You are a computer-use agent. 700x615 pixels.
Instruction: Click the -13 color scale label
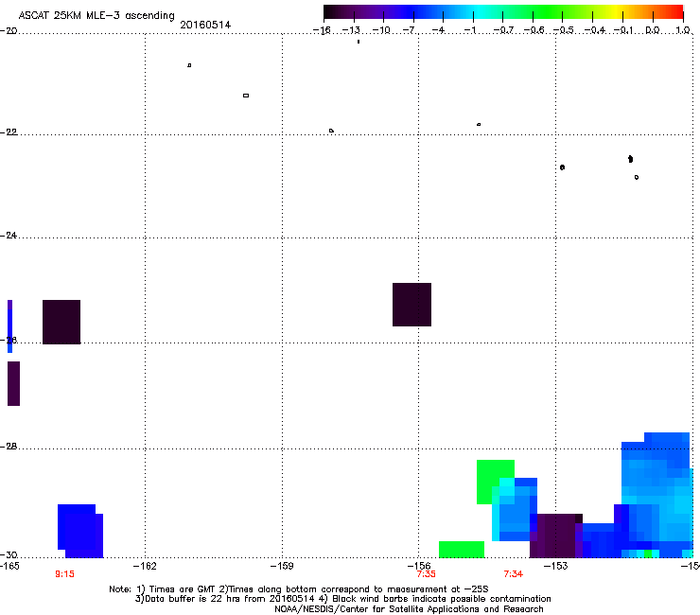point(351,30)
